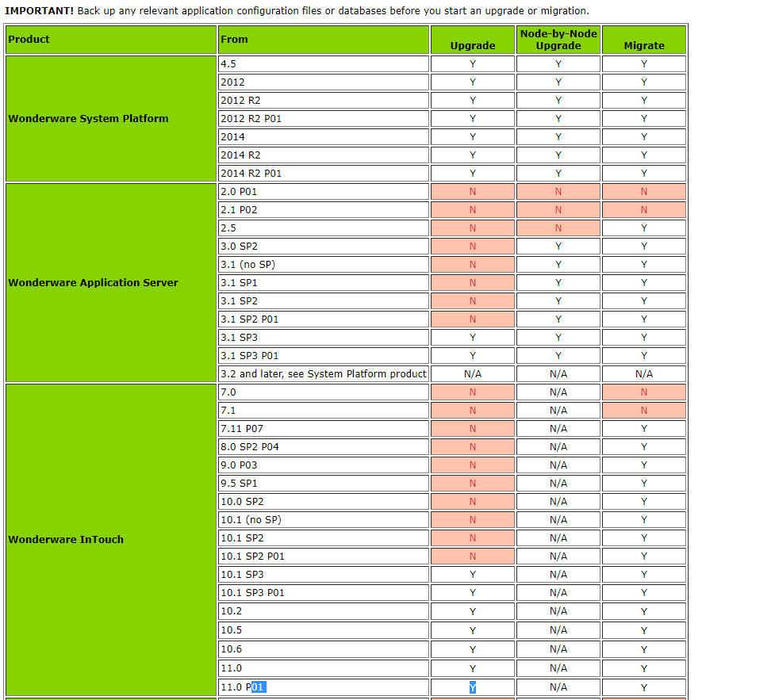Image resolution: width=775 pixels, height=700 pixels.
Task: Click Migrate 'Y' in the 2014 R2 P01 row
Action: pyautogui.click(x=644, y=174)
